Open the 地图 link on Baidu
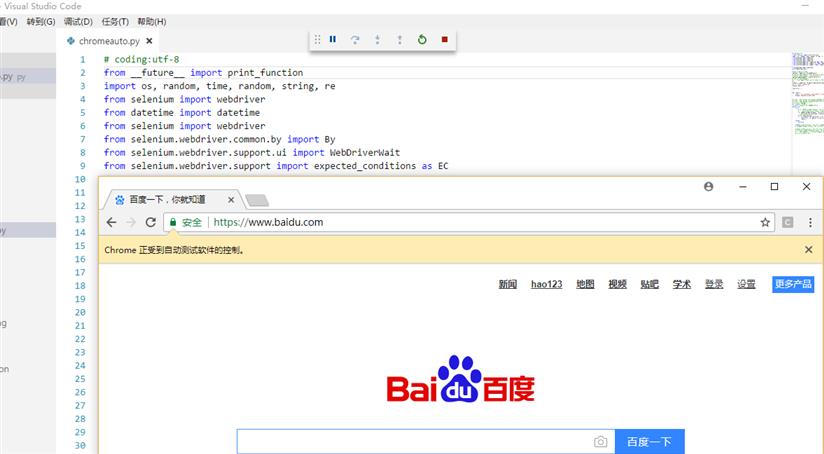Screen dimensions: 824x454 pos(585,284)
